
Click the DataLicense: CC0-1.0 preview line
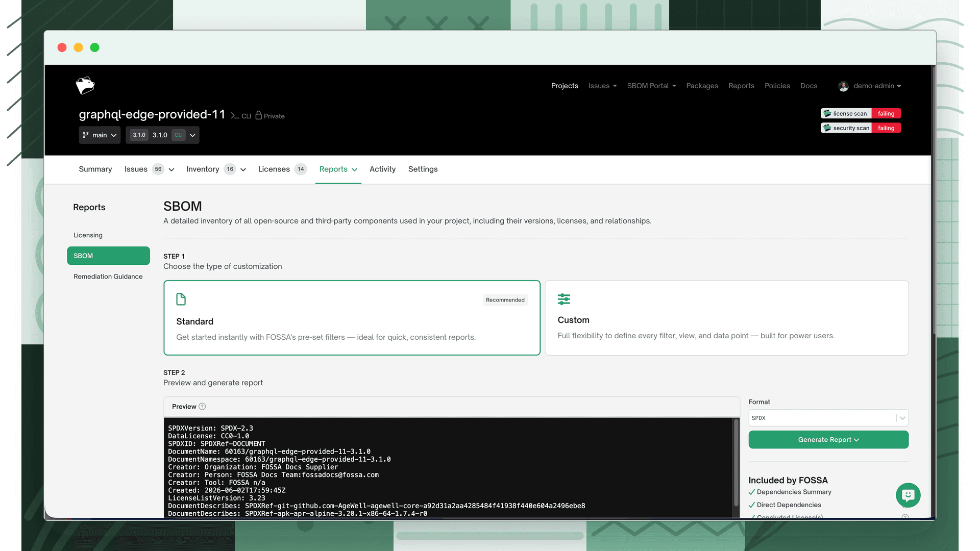(208, 436)
